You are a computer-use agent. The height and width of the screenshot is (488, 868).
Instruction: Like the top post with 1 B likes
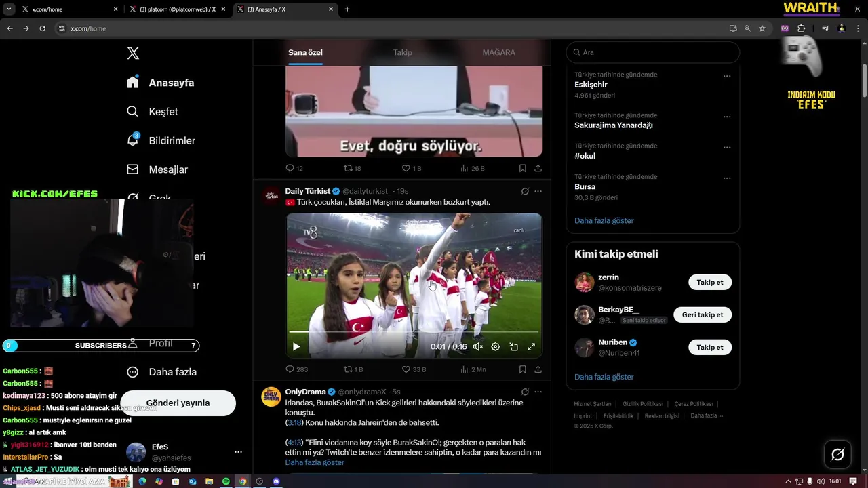tap(406, 168)
